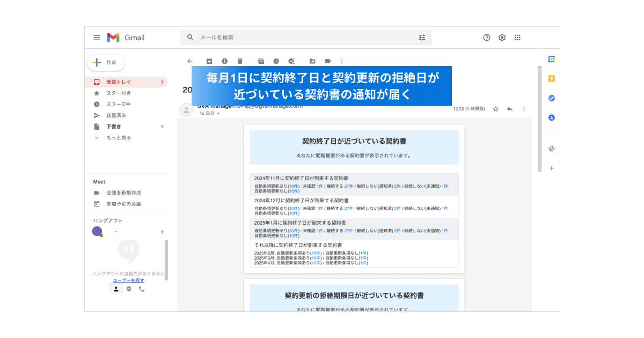Show search options filter icon

click(422, 38)
